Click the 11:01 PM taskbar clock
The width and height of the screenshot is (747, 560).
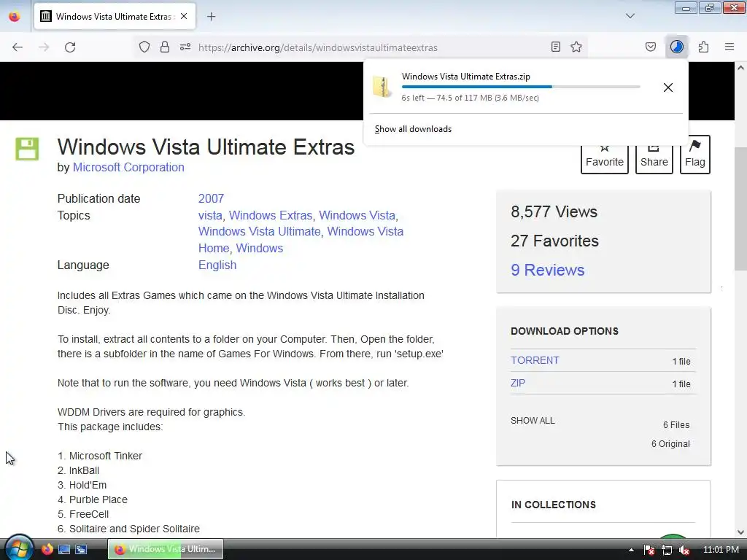coord(721,550)
